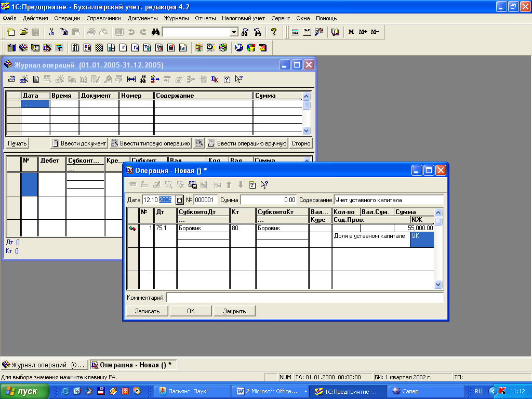Click the save-postings icon in Операция toolbar
532x399 pixels.
click(x=193, y=185)
